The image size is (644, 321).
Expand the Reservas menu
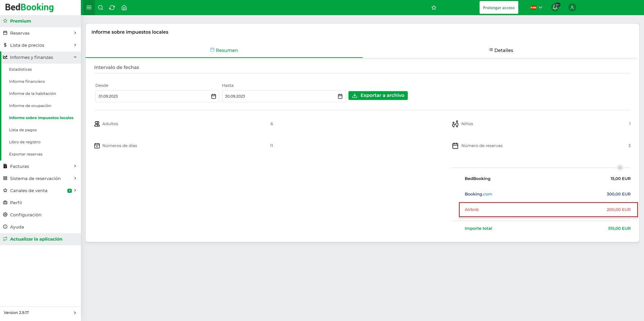(40, 33)
